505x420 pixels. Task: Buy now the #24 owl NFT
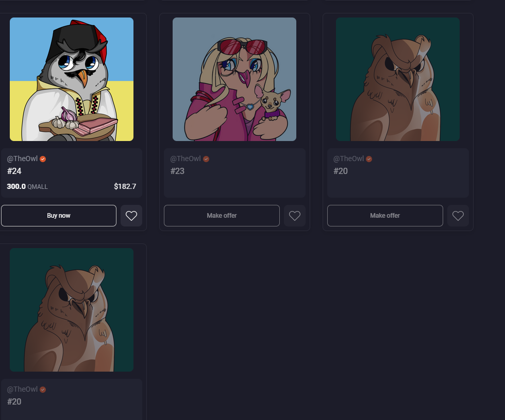pyautogui.click(x=59, y=216)
